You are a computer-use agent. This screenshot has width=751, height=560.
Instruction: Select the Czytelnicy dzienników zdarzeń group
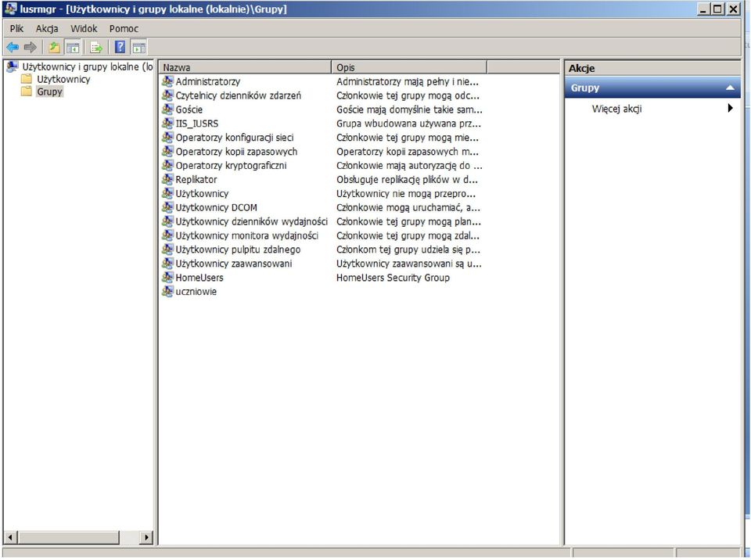(238, 95)
